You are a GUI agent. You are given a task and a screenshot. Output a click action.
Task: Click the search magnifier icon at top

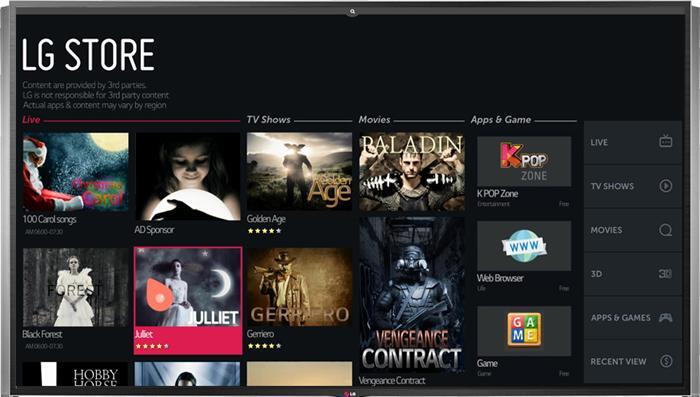tap(352, 12)
